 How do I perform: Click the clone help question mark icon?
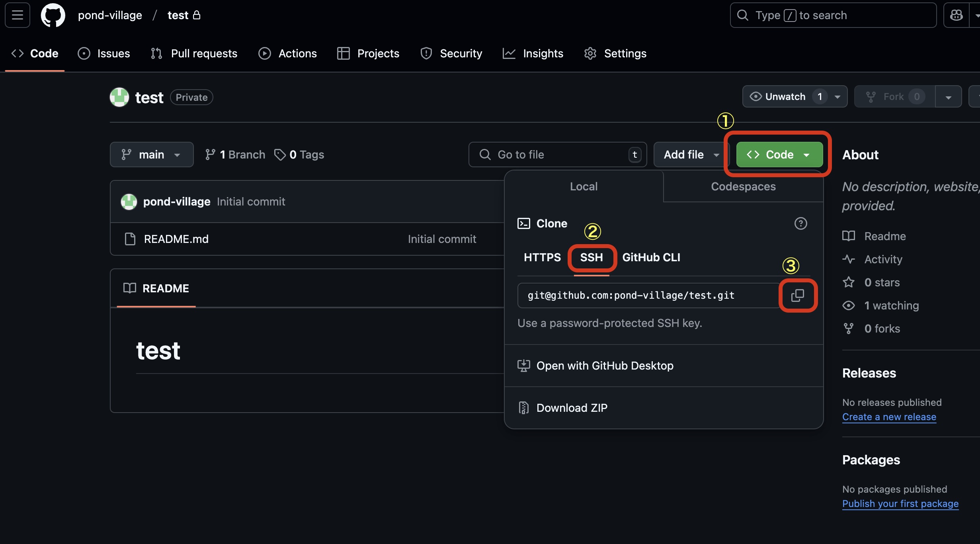point(800,223)
